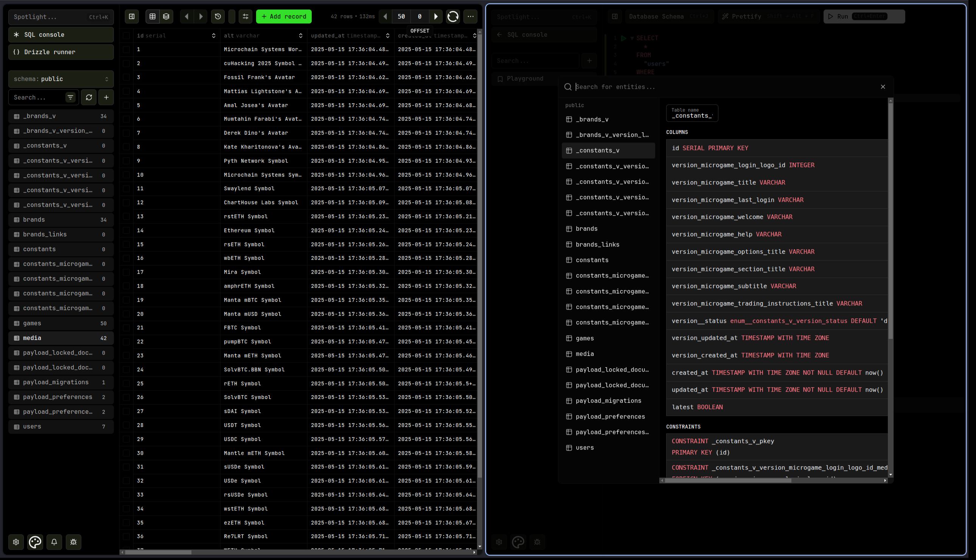This screenshot has width=976, height=560.
Task: Sort by the alt varchar column arrows
Action: [x=300, y=36]
